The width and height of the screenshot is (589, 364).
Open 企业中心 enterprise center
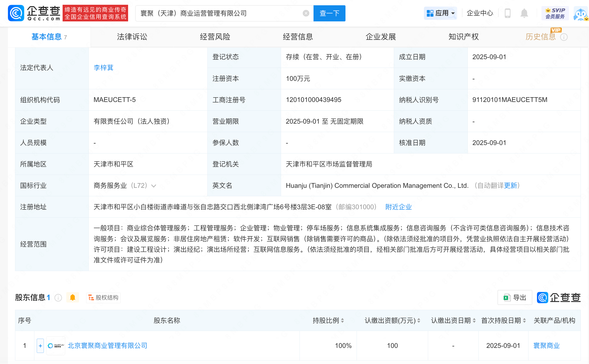point(480,13)
